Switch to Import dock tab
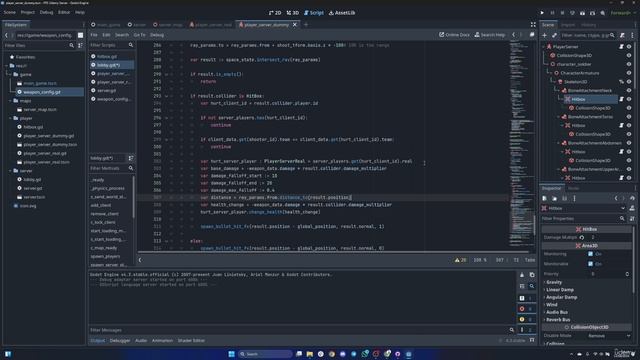The height and width of the screenshot is (360, 640). point(568,25)
